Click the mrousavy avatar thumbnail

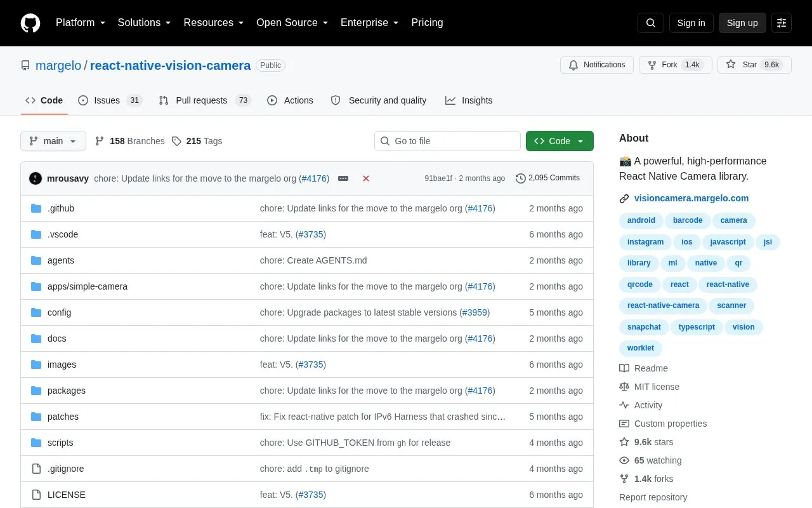pyautogui.click(x=36, y=178)
